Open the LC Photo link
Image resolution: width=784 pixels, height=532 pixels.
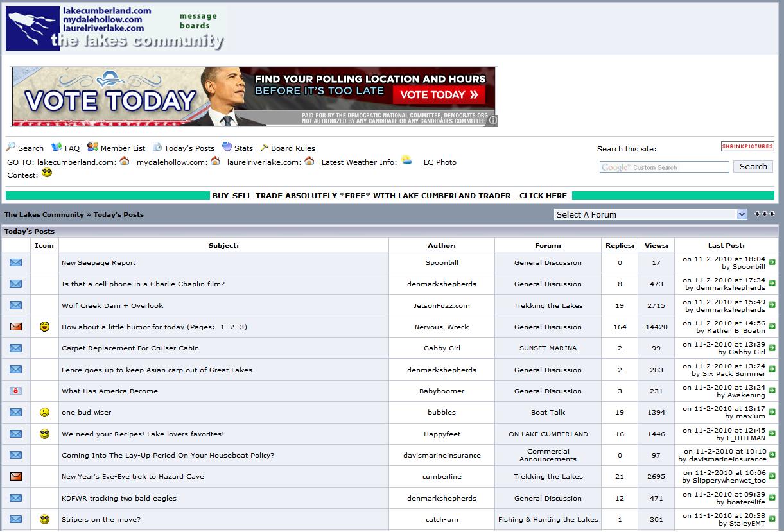coord(440,162)
